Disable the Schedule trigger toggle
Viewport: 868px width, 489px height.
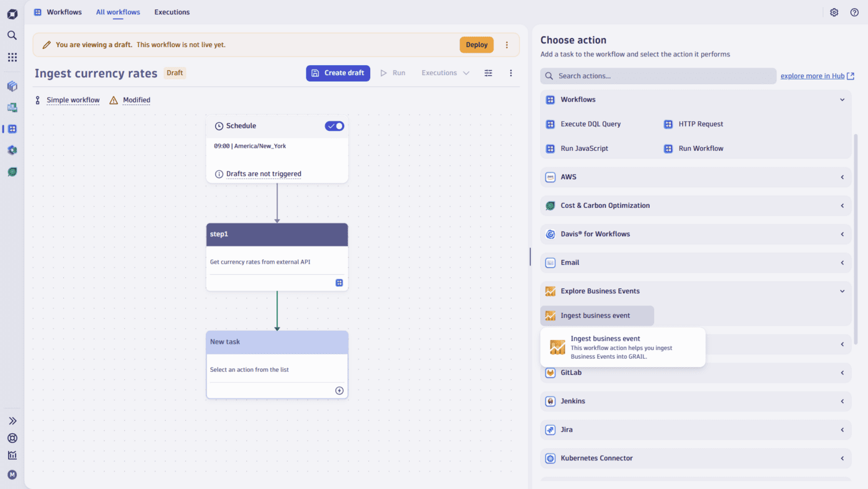[334, 125]
